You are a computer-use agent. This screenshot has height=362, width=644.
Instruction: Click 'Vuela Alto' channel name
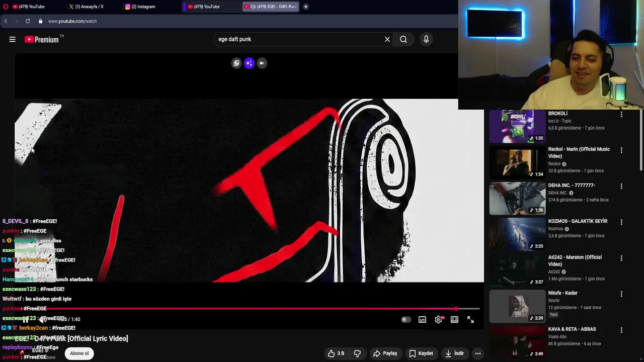[x=557, y=337]
